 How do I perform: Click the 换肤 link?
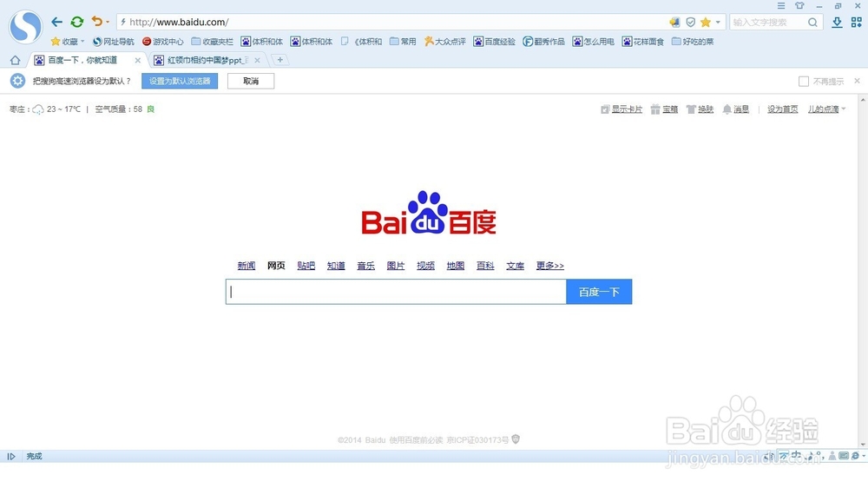point(700,109)
